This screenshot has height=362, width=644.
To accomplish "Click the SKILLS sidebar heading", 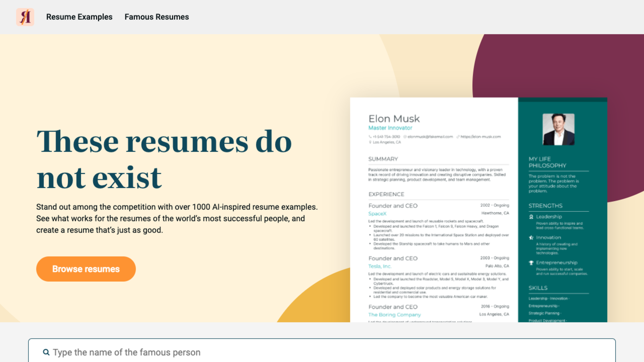I will pyautogui.click(x=538, y=288).
